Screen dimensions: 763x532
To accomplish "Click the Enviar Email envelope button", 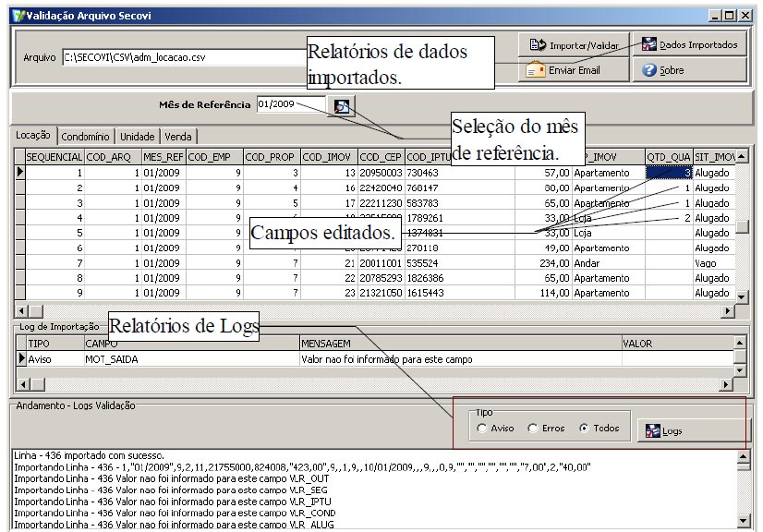I will pyautogui.click(x=564, y=70).
